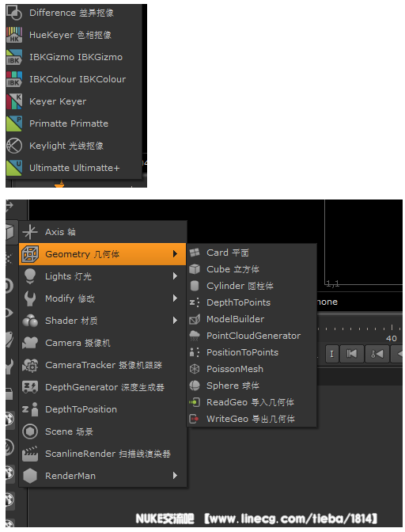Click the DepthToPosition icon

[30, 409]
